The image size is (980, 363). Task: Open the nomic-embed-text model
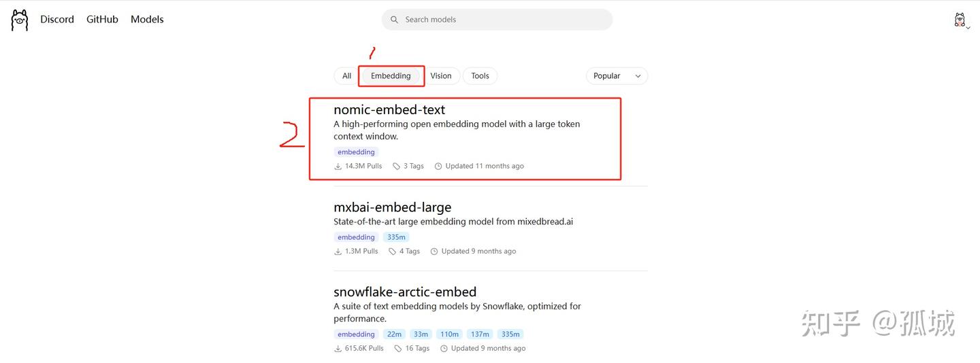coord(389,109)
